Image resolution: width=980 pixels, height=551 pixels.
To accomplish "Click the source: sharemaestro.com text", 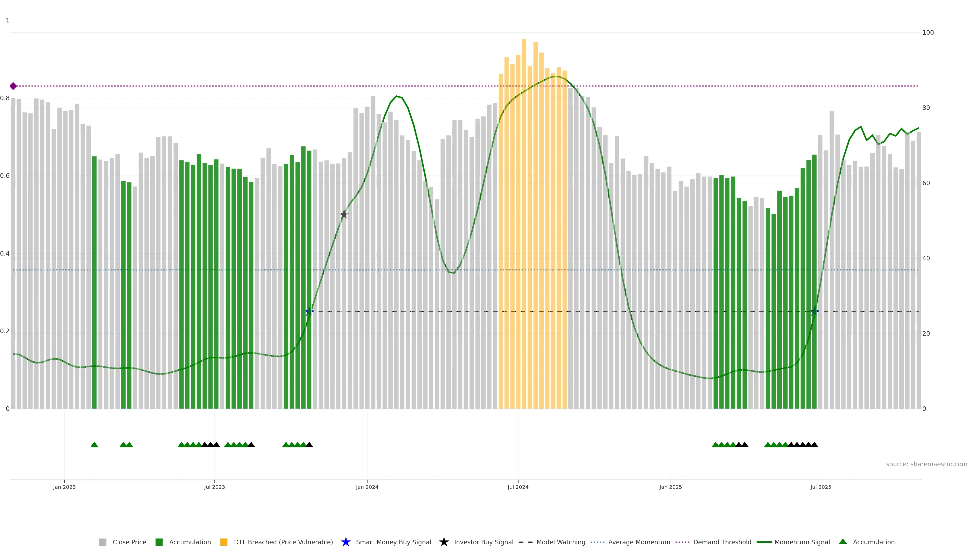I will [x=926, y=464].
